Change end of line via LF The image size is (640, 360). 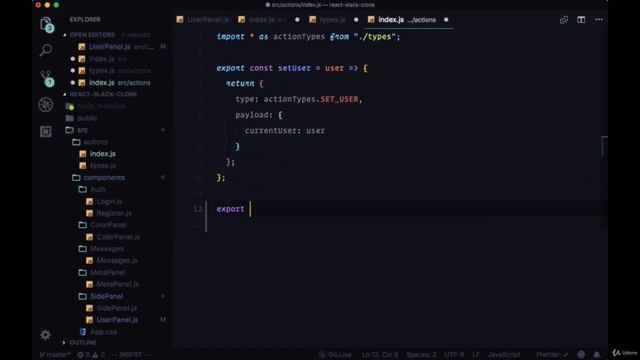click(x=476, y=355)
